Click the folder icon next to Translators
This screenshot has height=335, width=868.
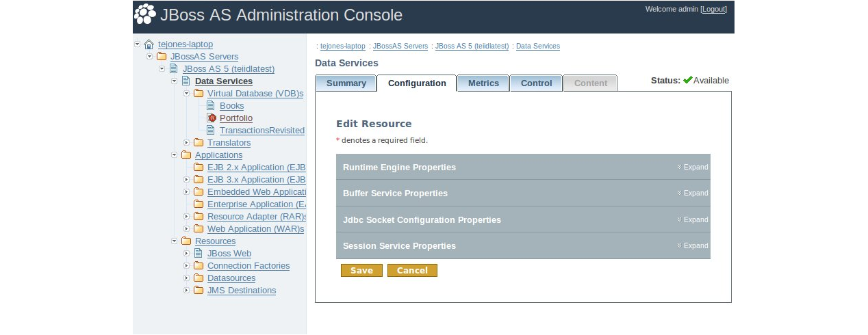coord(199,143)
